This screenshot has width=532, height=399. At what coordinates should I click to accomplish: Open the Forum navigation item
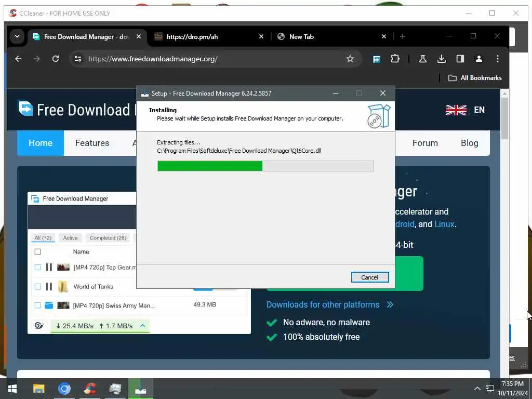click(425, 143)
